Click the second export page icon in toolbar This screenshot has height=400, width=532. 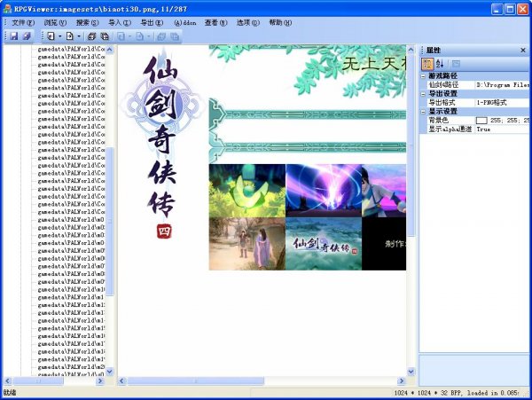pyautogui.click(x=70, y=36)
